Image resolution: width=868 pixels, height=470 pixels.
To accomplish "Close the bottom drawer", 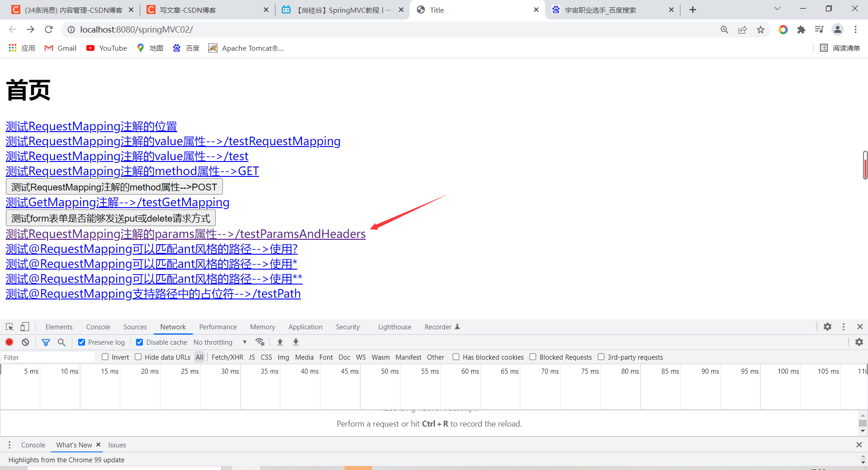I will (859, 445).
